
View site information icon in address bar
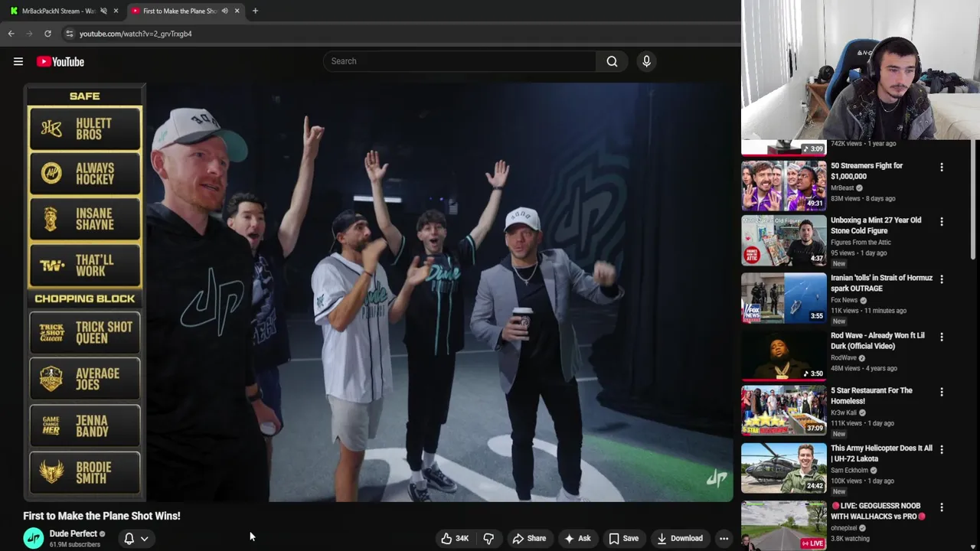pos(69,34)
